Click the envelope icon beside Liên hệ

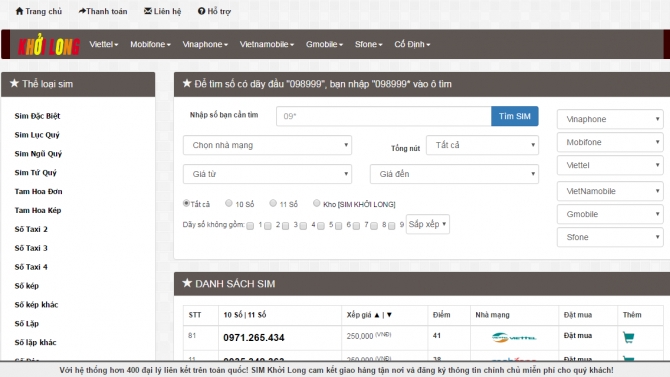[x=148, y=11]
